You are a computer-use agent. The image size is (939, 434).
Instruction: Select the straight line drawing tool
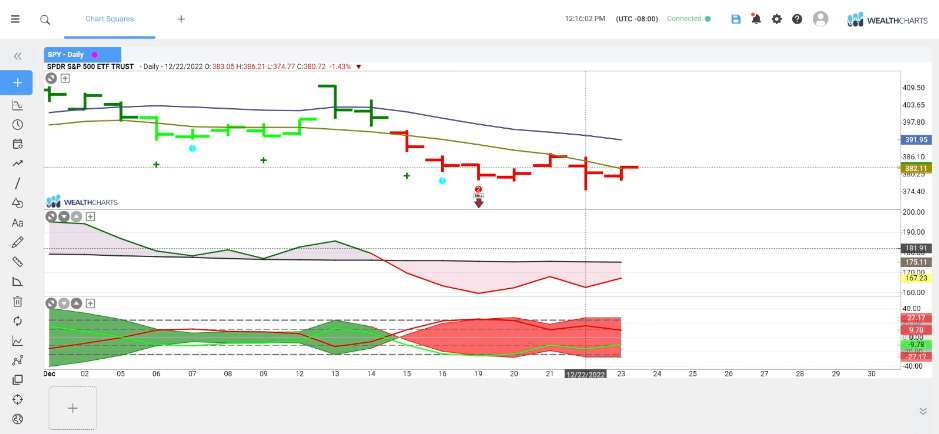coord(17,183)
